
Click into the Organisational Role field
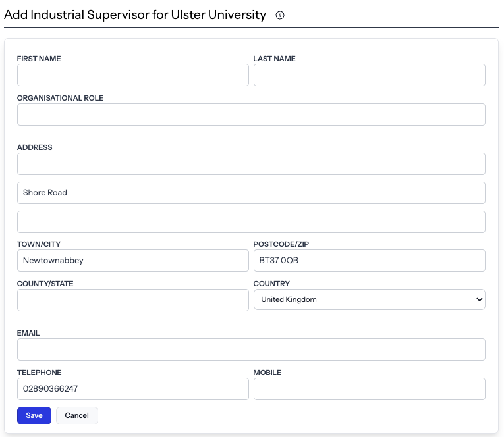(251, 115)
